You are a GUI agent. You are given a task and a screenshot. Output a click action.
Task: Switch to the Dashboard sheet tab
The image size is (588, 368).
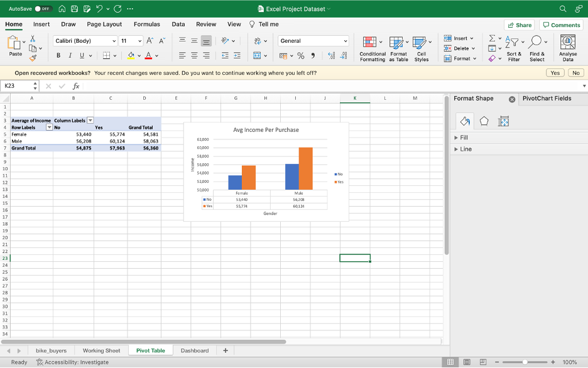195,350
